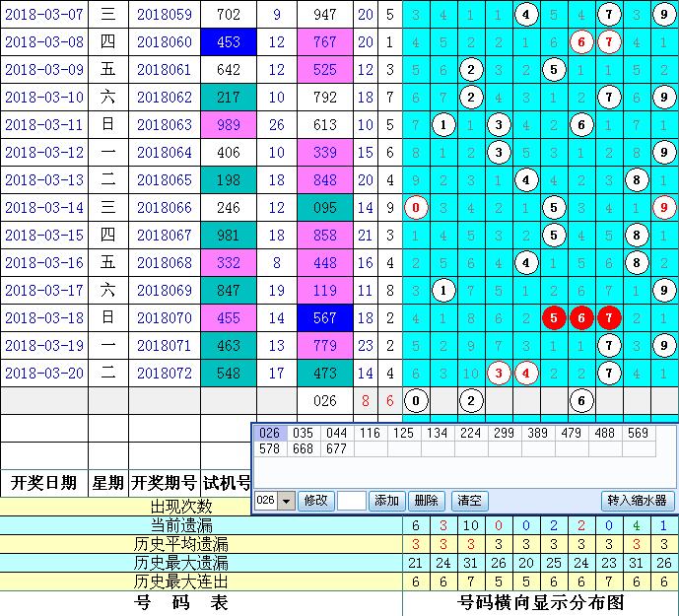Click red circled 0 in row 2018066

point(417,208)
